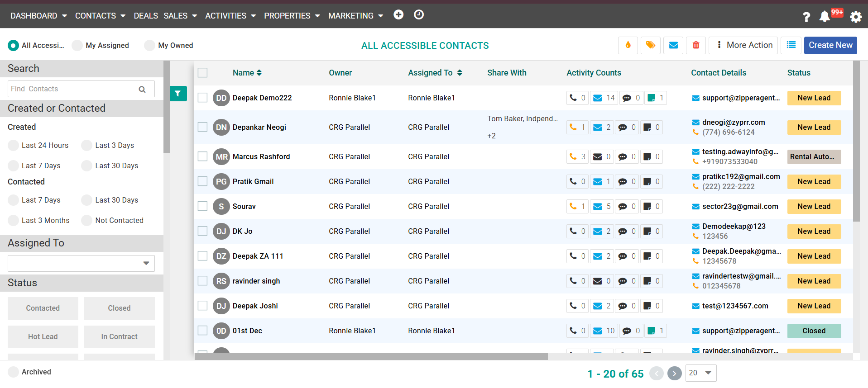Open the Marketing menu
This screenshot has width=868, height=388.
(355, 16)
